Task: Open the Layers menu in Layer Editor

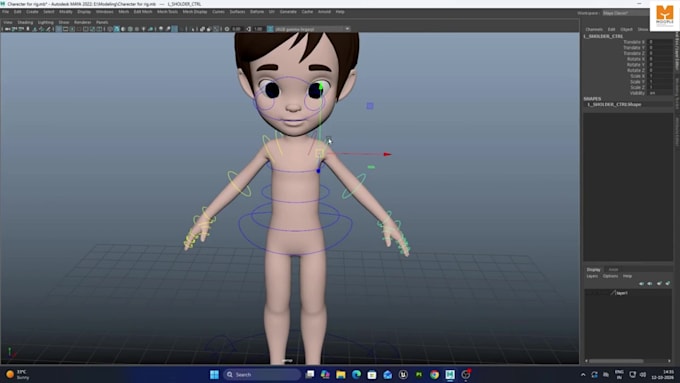Action: tap(592, 276)
